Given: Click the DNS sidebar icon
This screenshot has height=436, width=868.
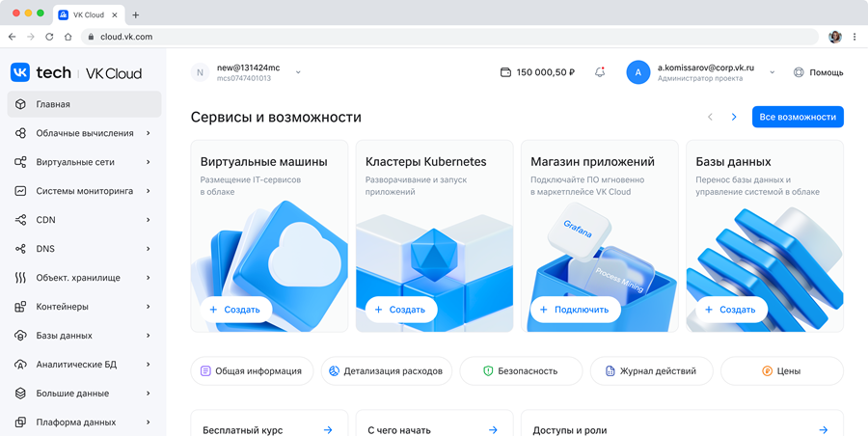Looking at the screenshot, I should (20, 249).
